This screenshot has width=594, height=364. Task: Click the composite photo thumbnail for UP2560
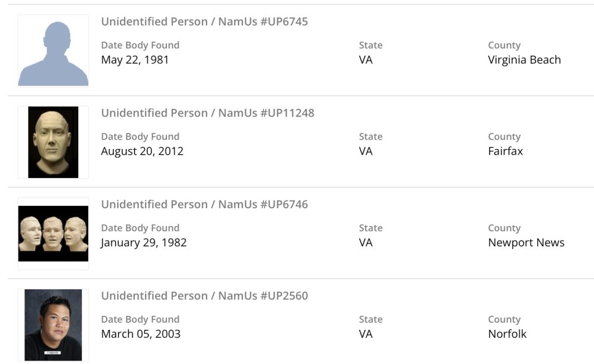click(53, 325)
